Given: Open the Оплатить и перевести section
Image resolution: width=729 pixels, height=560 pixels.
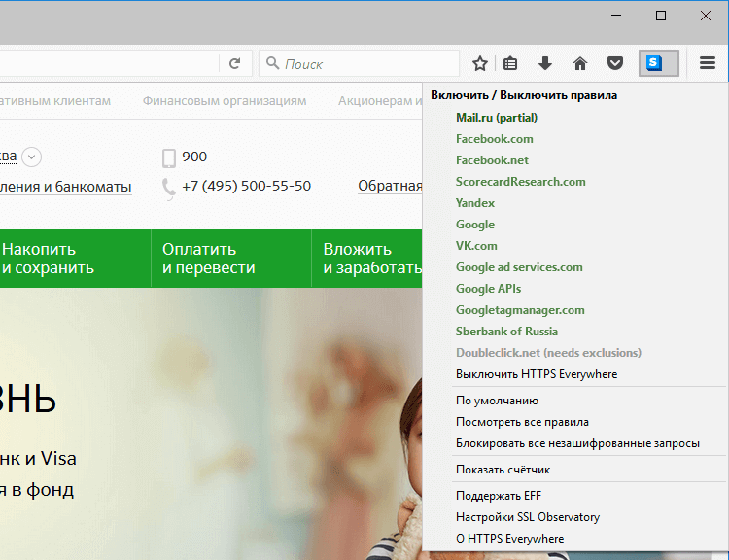Looking at the screenshot, I should [x=231, y=259].
